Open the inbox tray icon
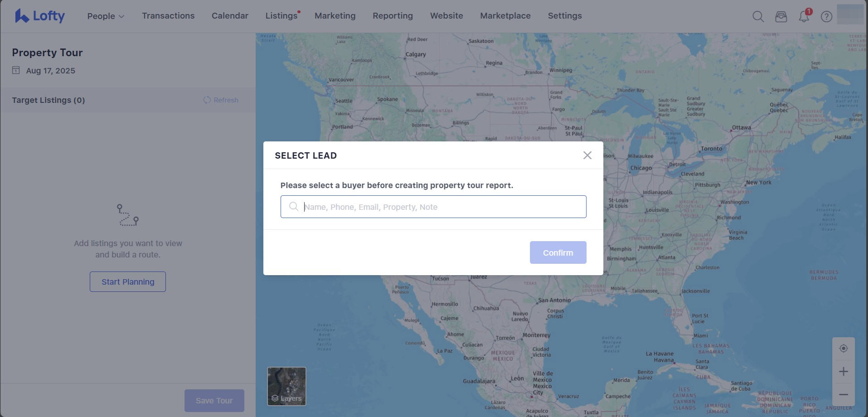This screenshot has width=868, height=417. click(781, 17)
